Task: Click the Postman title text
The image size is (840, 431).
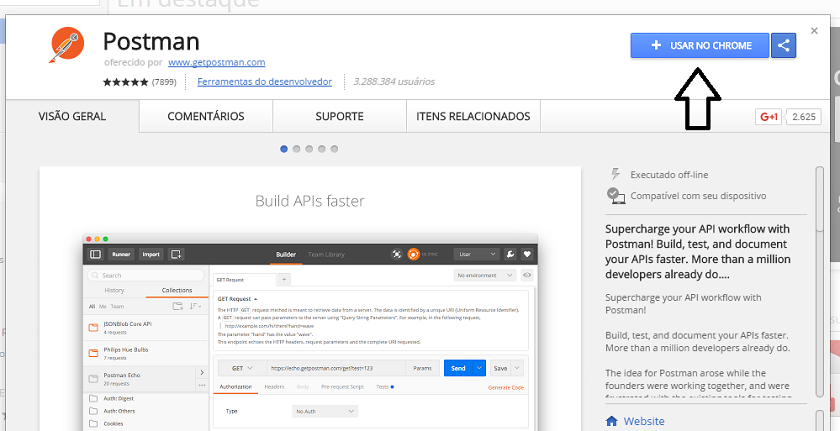Action: tap(151, 42)
